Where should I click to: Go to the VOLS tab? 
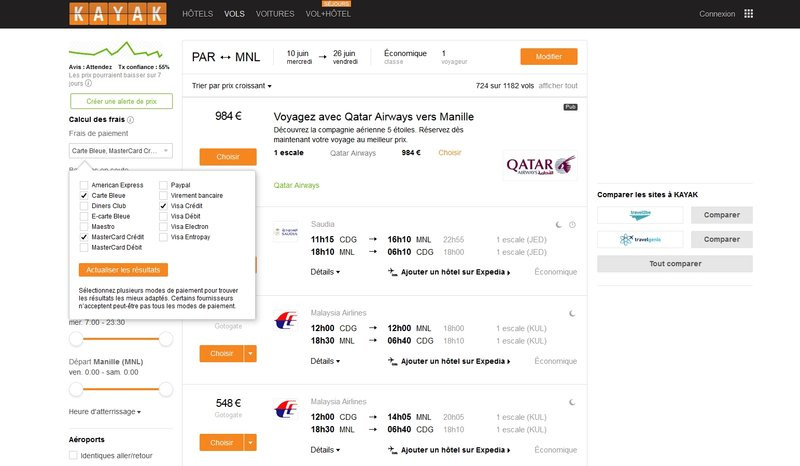click(x=234, y=14)
